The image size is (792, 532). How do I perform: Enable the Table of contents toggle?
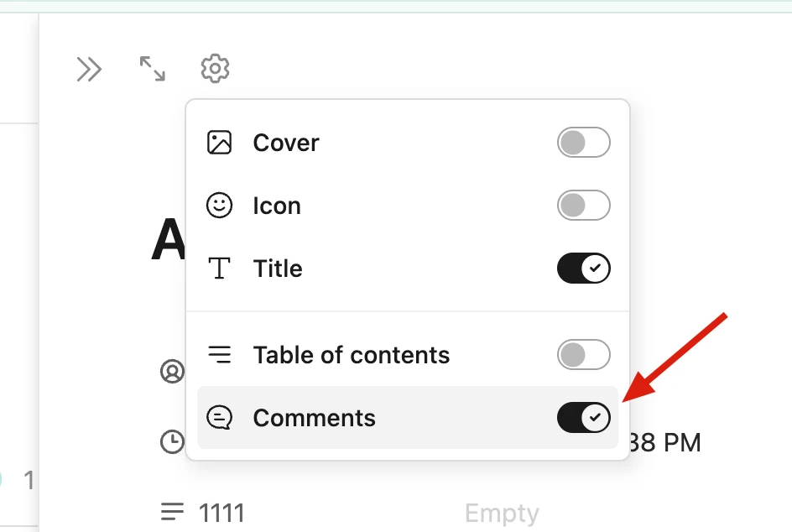pyautogui.click(x=583, y=355)
